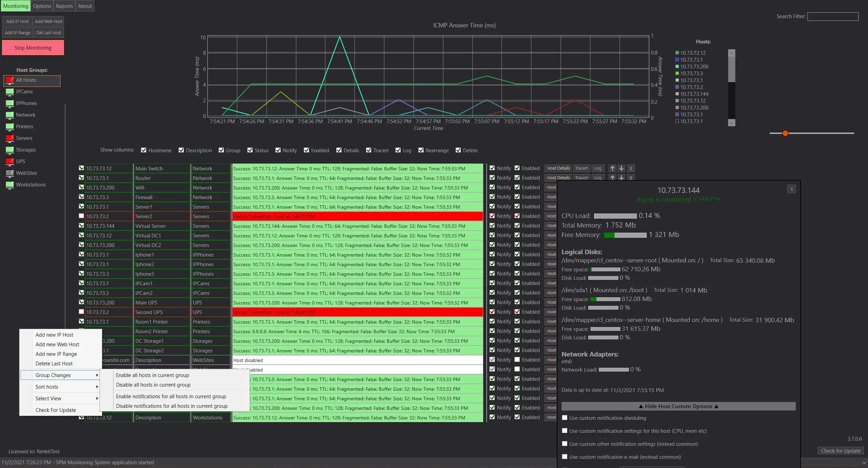Click the red UPS group monitor icon
868x468 pixels.
point(10,161)
